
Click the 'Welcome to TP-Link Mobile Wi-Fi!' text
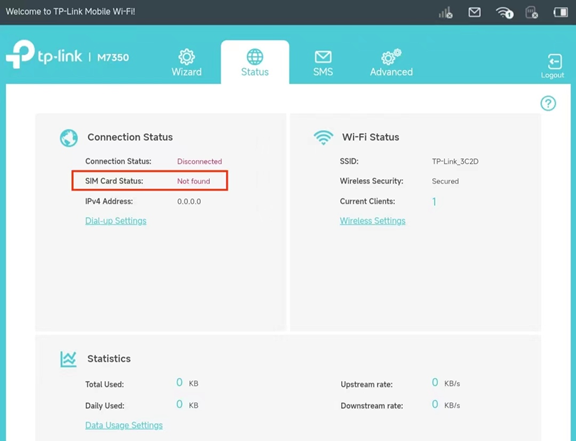(x=70, y=11)
